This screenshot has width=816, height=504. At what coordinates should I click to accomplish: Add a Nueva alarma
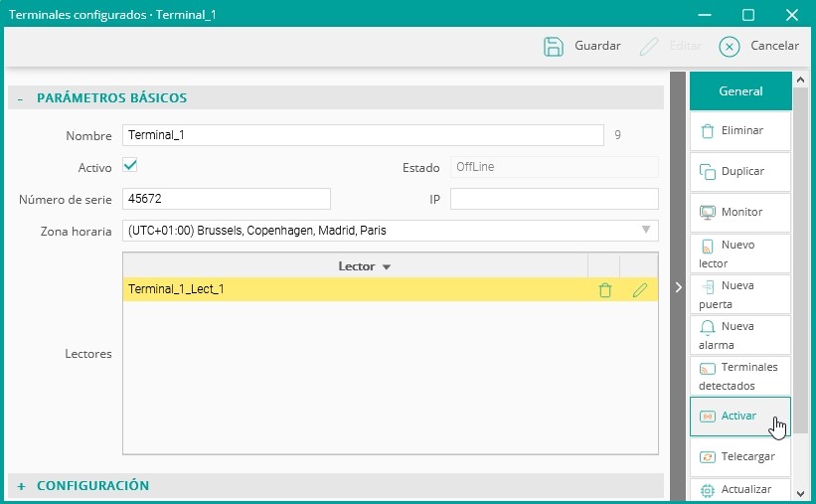click(740, 335)
